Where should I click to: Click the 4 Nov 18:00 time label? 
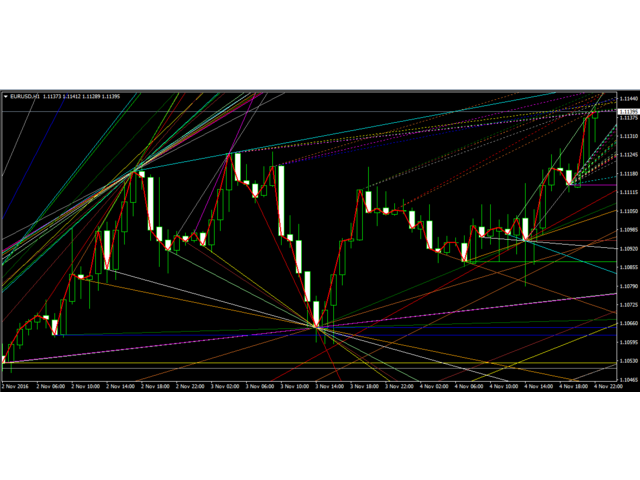click(574, 386)
